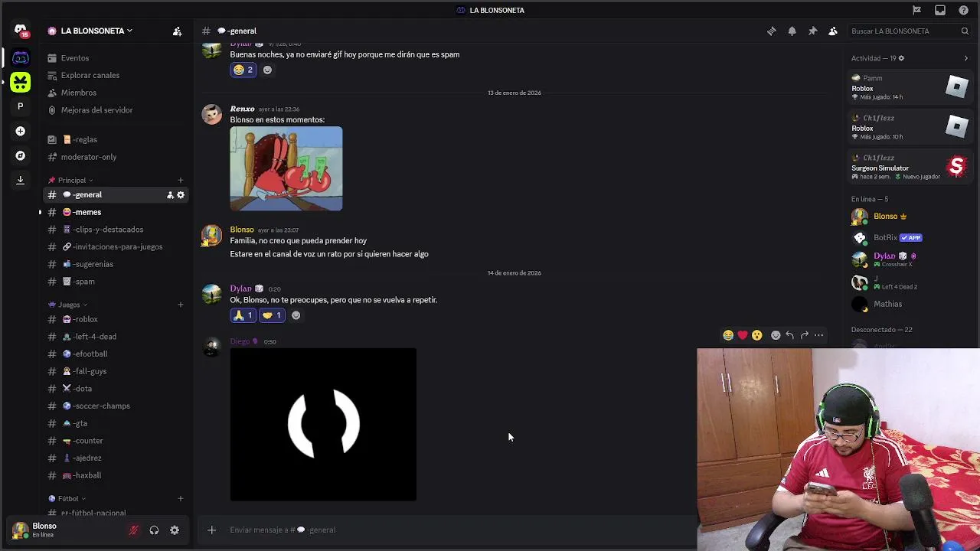Add reaction to Dylan's spam message
Image resolution: width=980 pixels, height=551 pixels.
coord(267,70)
